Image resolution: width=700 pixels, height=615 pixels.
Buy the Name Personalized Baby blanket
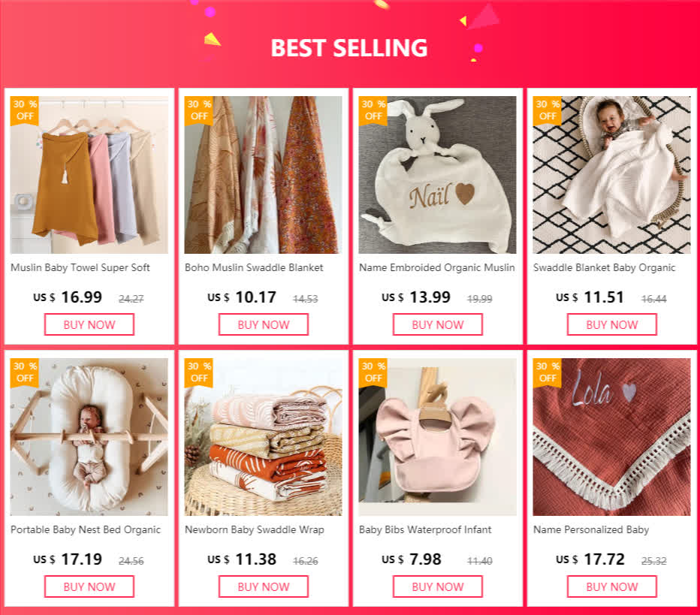(x=612, y=586)
